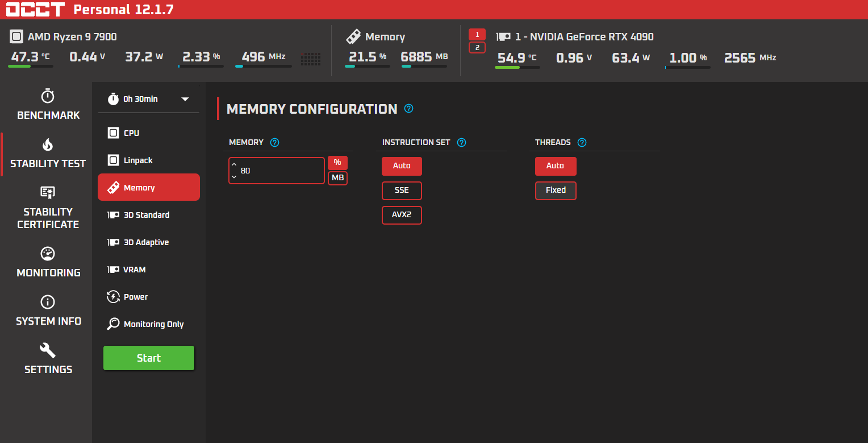
Task: Open help icon next to MEMORY label
Action: [275, 143]
